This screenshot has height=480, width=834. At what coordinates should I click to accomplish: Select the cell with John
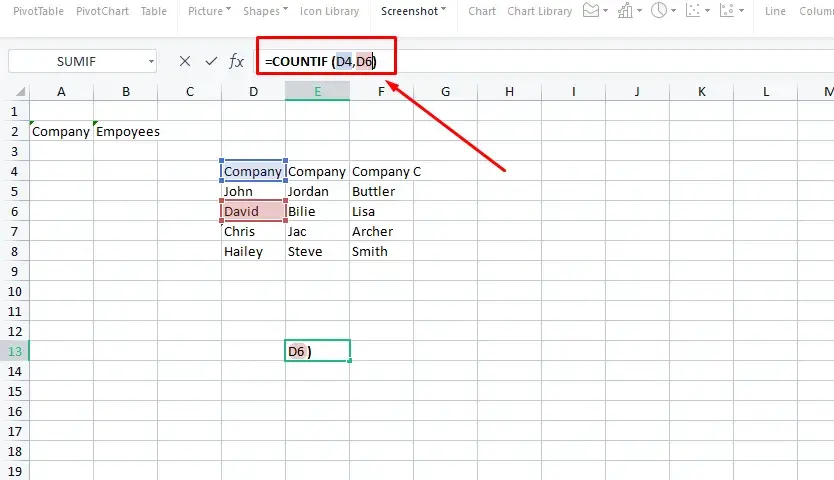point(254,192)
